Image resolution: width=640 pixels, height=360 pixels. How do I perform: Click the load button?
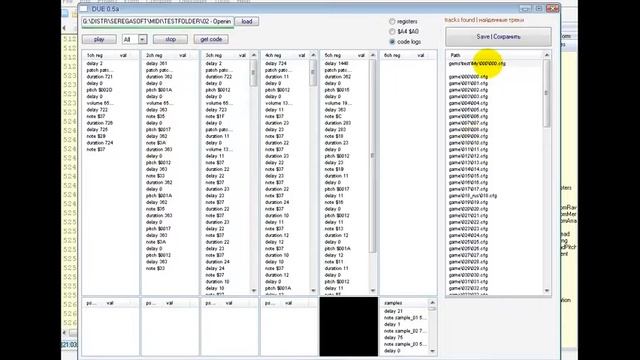(247, 21)
